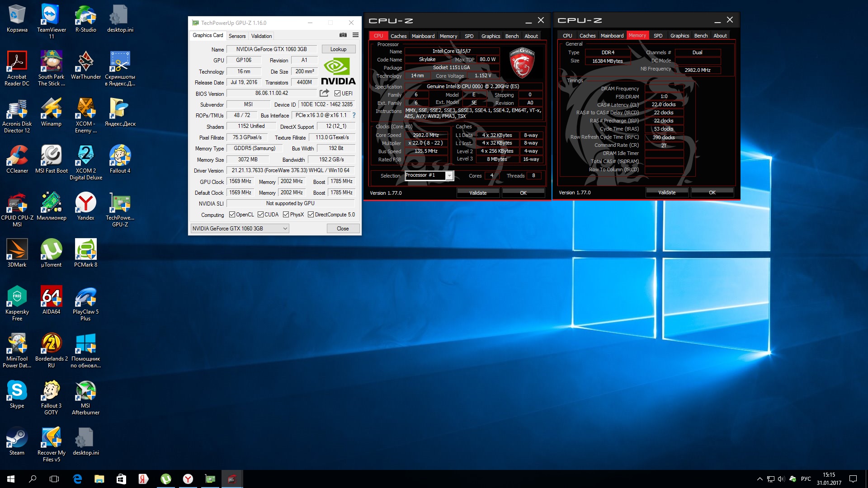Viewport: 868px width, 488px height.
Task: Click GPU-Z screenshot camera icon
Action: [x=343, y=35]
